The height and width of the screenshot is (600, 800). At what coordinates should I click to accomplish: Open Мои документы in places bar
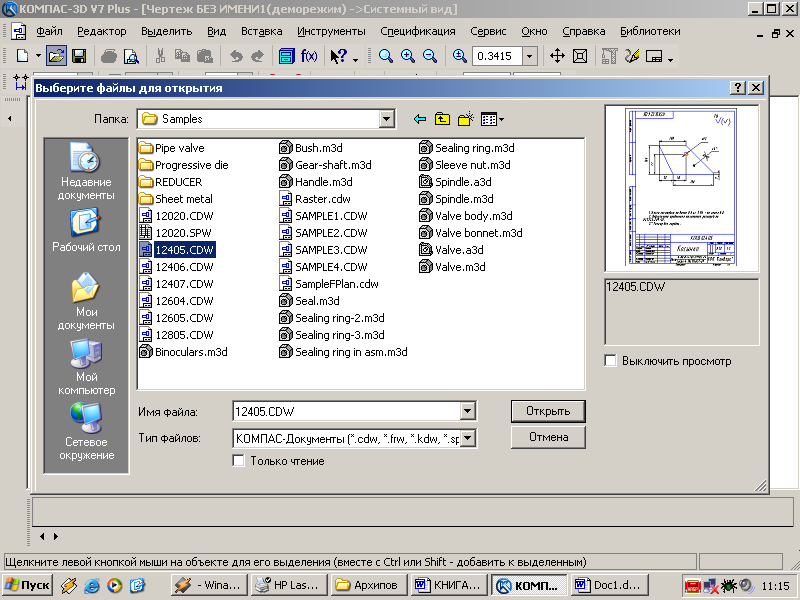[86, 301]
